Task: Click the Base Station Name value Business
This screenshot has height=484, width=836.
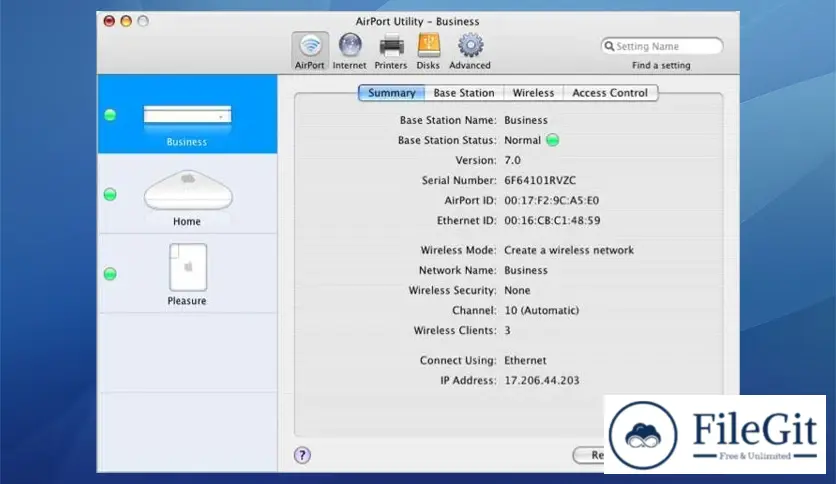Action: (526, 120)
